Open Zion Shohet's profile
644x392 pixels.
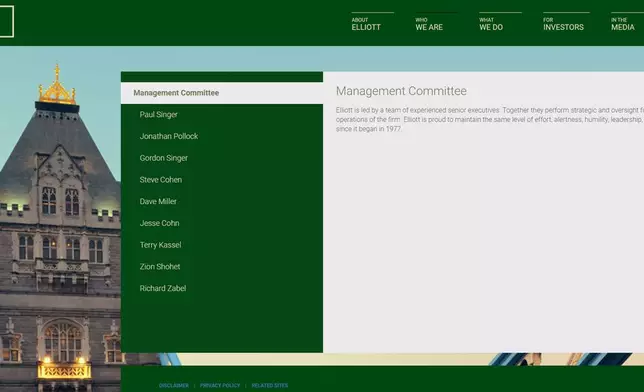[160, 267]
